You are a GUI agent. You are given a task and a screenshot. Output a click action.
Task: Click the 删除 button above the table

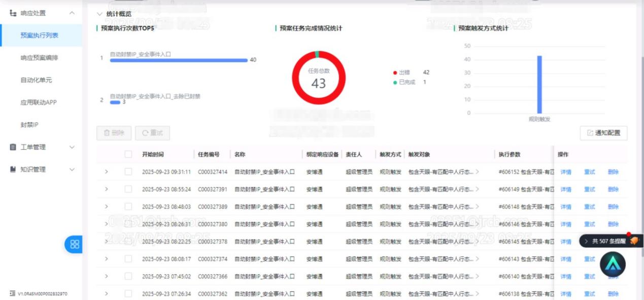point(114,133)
